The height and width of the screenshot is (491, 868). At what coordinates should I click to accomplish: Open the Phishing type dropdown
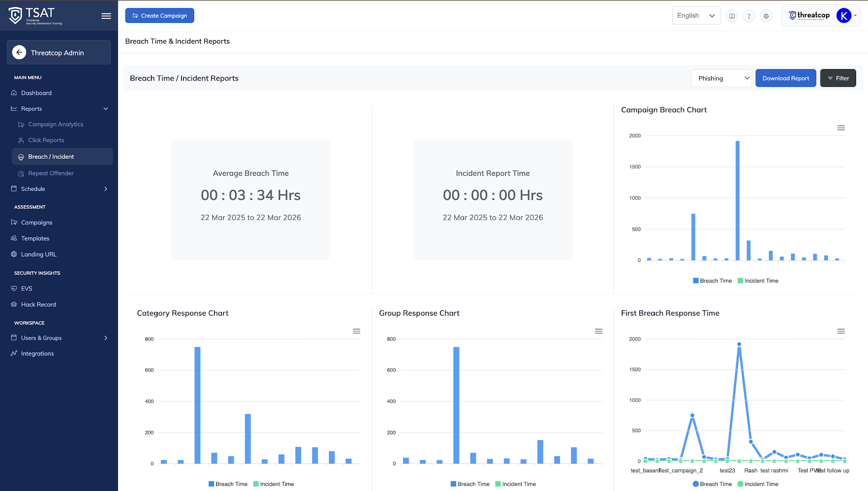(721, 78)
